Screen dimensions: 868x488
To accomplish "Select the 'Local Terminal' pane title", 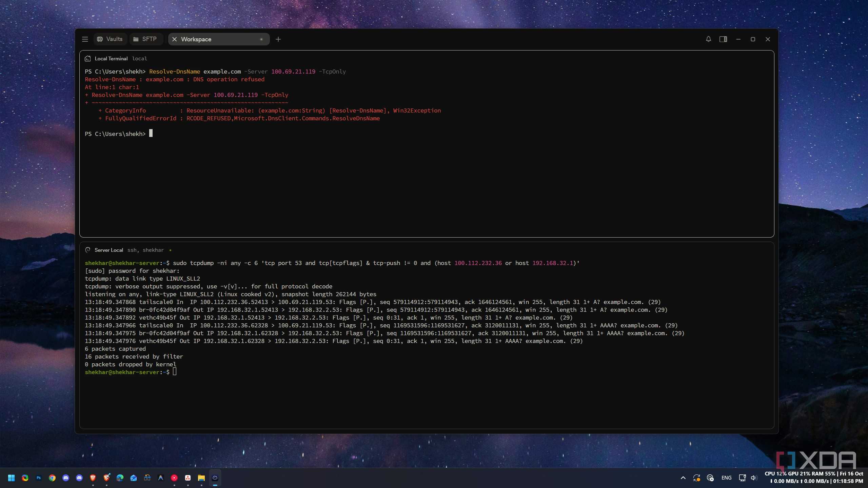I will (111, 59).
